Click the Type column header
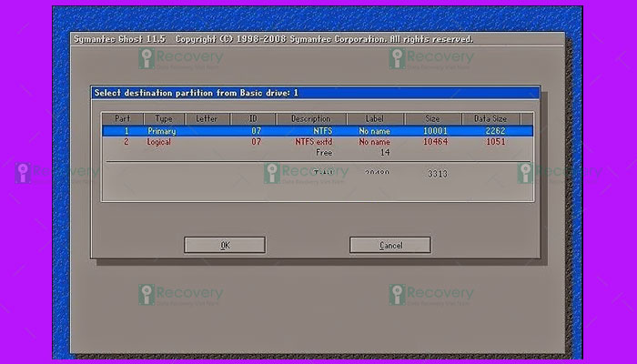637x364 pixels. tap(164, 118)
